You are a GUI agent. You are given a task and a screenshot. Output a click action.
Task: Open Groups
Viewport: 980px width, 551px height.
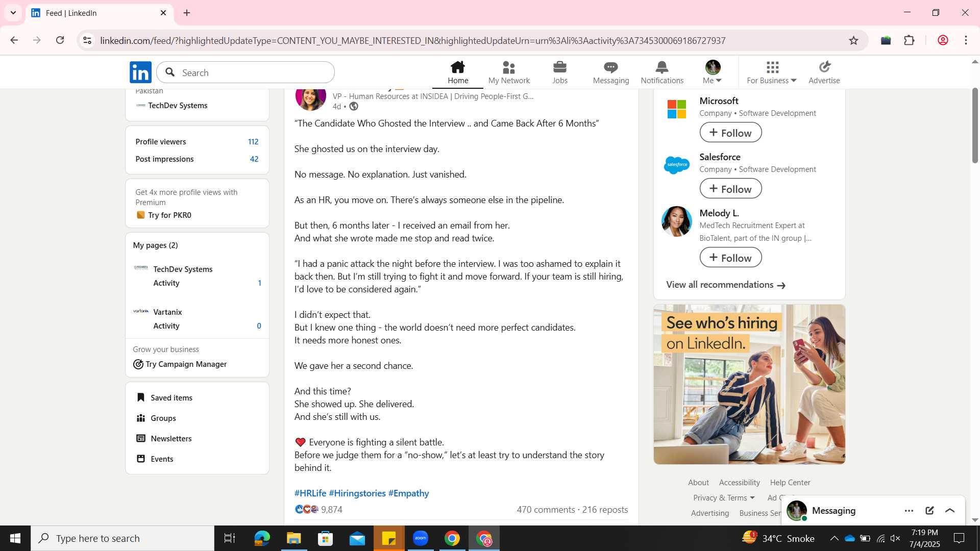point(156,418)
